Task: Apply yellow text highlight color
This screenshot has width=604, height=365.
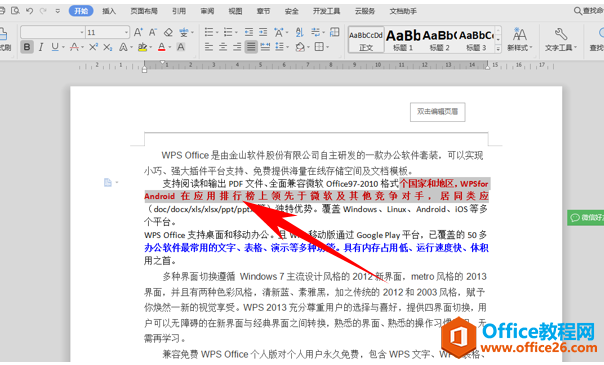Action: coord(143,47)
